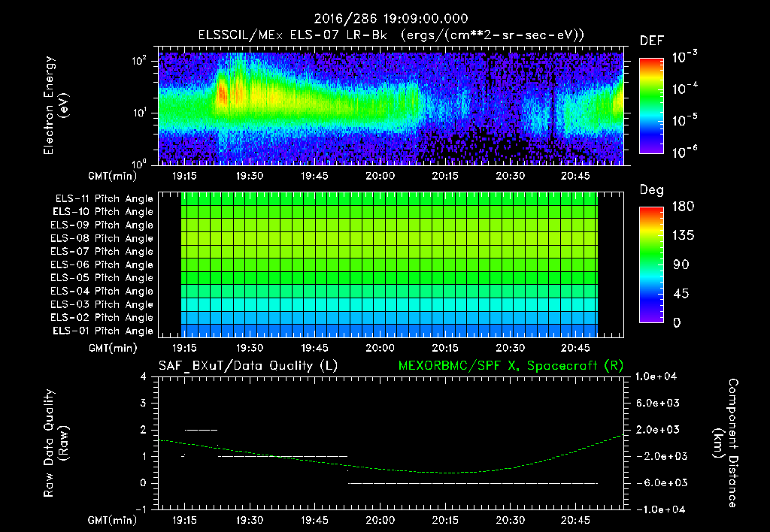This screenshot has width=770, height=532.
Task: Click the ELS-07 Pitch Angle row label
Action: point(102,251)
